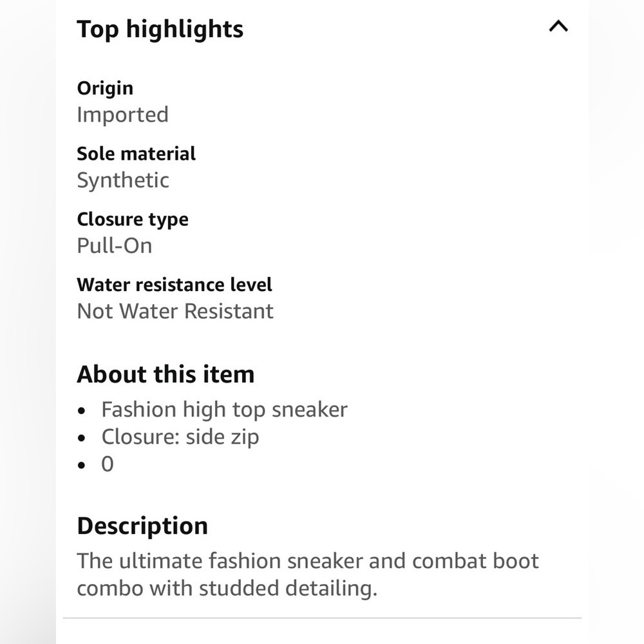
Task: Click the bullet dot before Closure: side zip
Action: click(82, 438)
